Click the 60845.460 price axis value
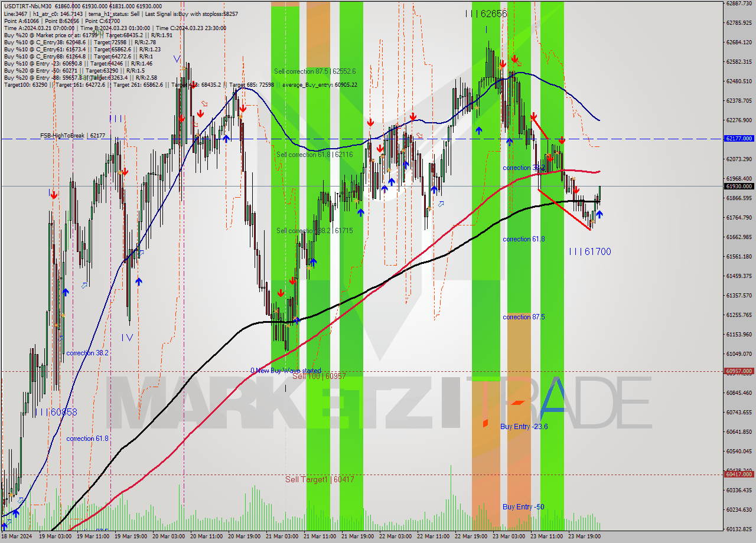The height and width of the screenshot is (543, 756). 738,393
